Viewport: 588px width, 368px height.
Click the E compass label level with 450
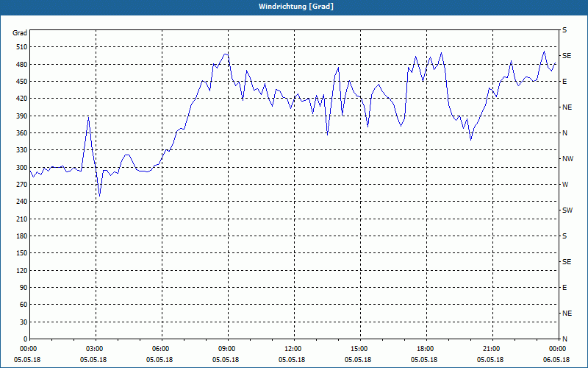(x=564, y=82)
